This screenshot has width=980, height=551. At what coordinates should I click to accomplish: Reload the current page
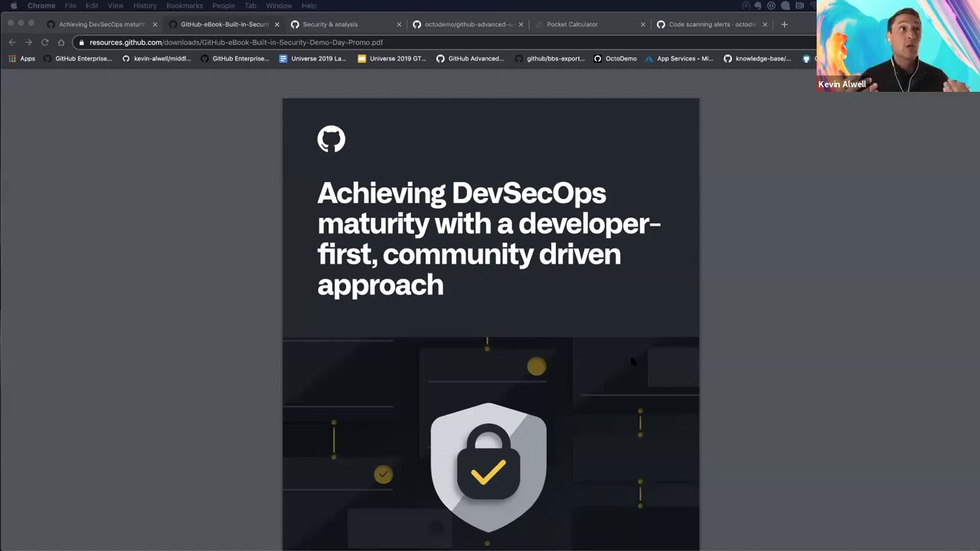[x=44, y=42]
